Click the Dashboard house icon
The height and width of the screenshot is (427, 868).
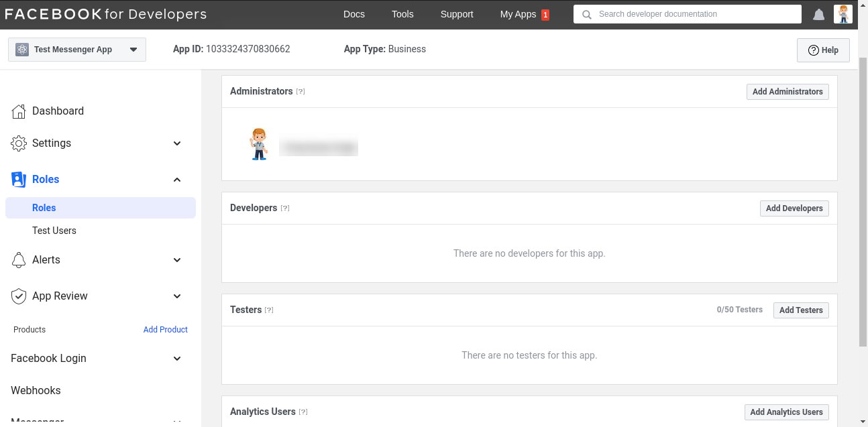point(19,111)
